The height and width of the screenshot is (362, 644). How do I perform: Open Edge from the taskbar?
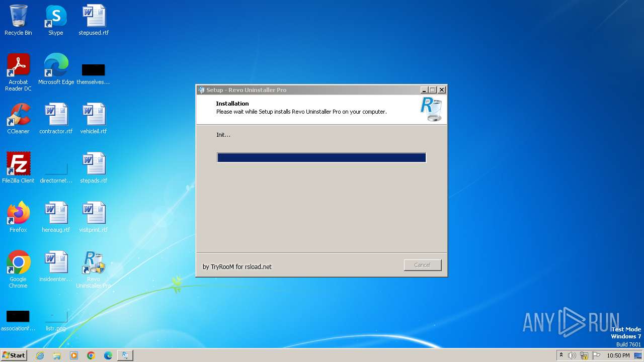pyautogui.click(x=108, y=355)
